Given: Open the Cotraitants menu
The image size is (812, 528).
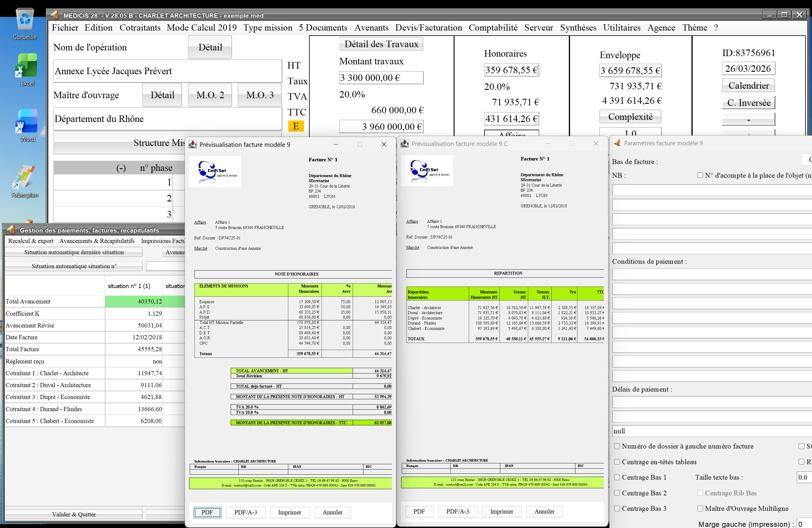Looking at the screenshot, I should 140,28.
